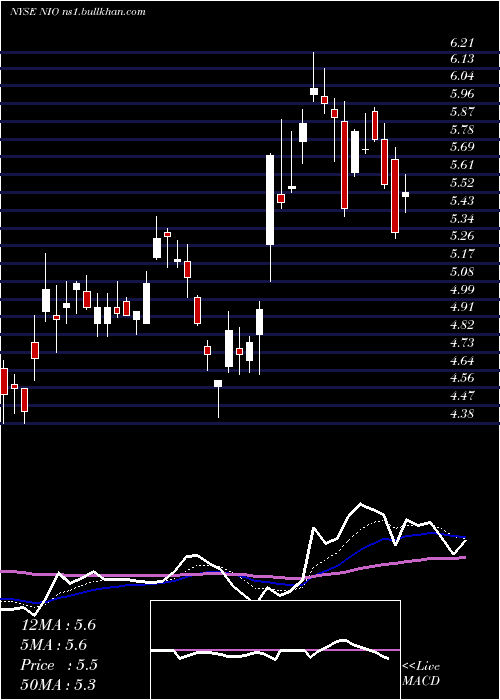Select the 5.26 price axis label
500x700 pixels.
coord(462,236)
